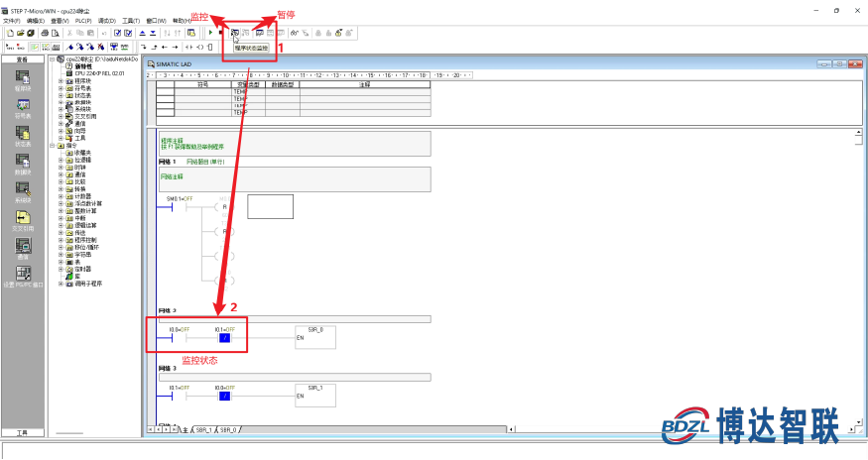This screenshot has height=460, width=868.
Task: Expand the 状态表 tree node
Action: click(61, 95)
